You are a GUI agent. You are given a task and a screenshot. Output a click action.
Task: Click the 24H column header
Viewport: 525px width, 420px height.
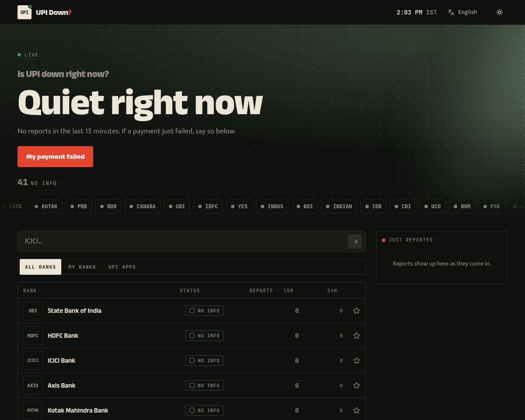click(332, 290)
